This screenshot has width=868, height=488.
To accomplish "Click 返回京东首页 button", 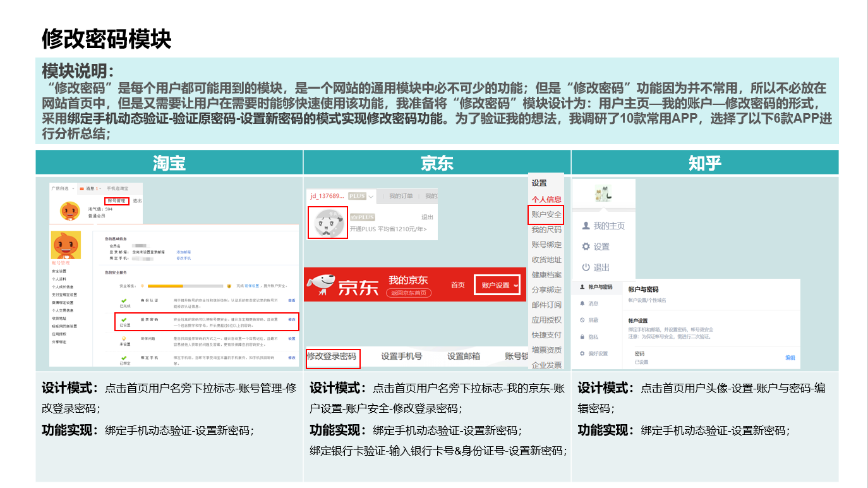I will 409,293.
